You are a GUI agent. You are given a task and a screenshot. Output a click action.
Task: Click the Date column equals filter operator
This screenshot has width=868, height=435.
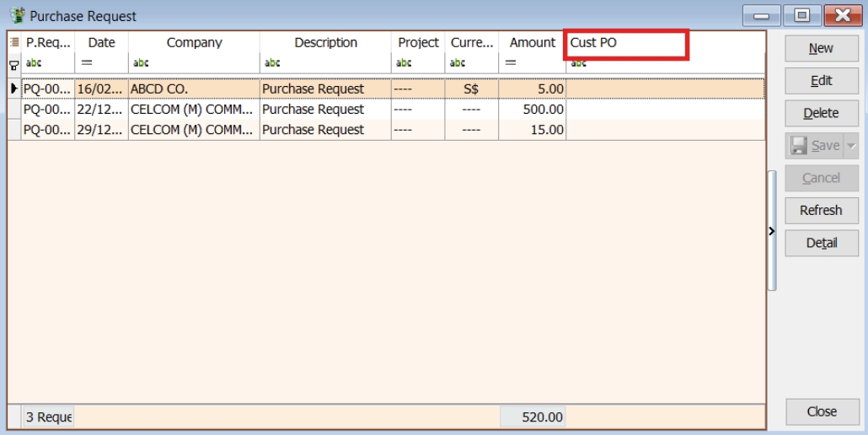coord(86,62)
